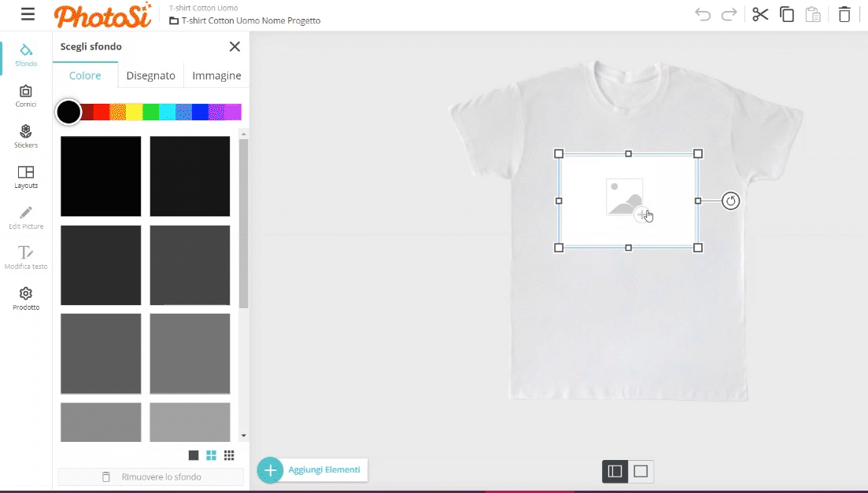
Task: Click Rimuovere lo sfondo button
Action: pos(151,477)
